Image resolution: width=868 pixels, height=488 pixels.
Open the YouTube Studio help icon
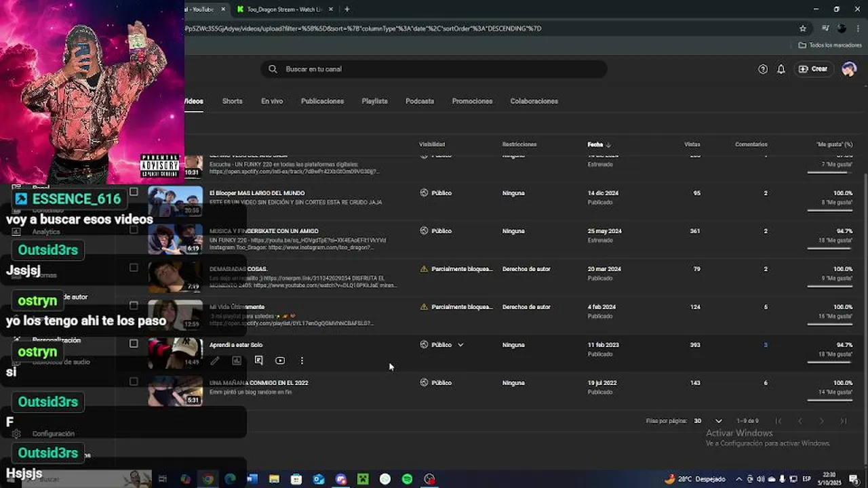click(763, 69)
